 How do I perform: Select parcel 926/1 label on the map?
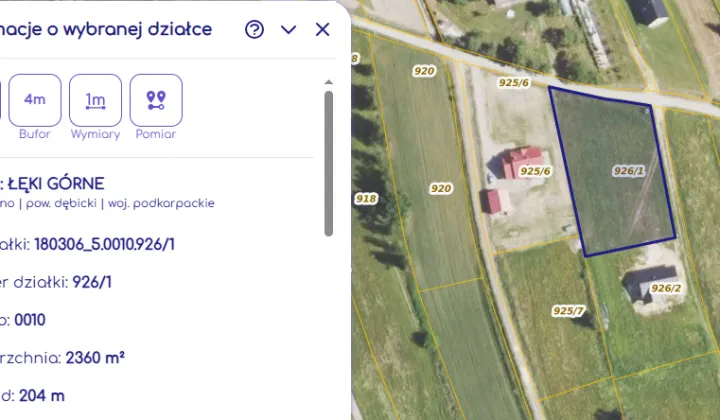point(629,171)
